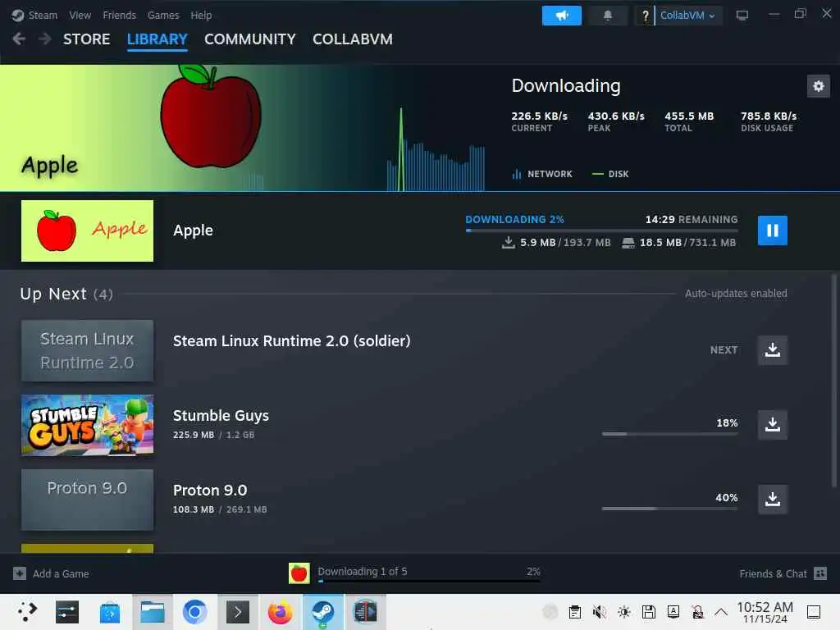Image resolution: width=840 pixels, height=630 pixels.
Task: Go forward with the right arrow
Action: (45, 39)
